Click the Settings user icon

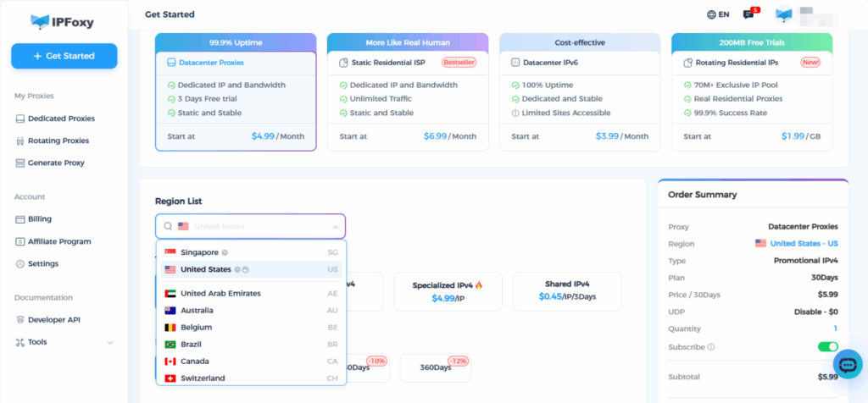click(x=20, y=263)
